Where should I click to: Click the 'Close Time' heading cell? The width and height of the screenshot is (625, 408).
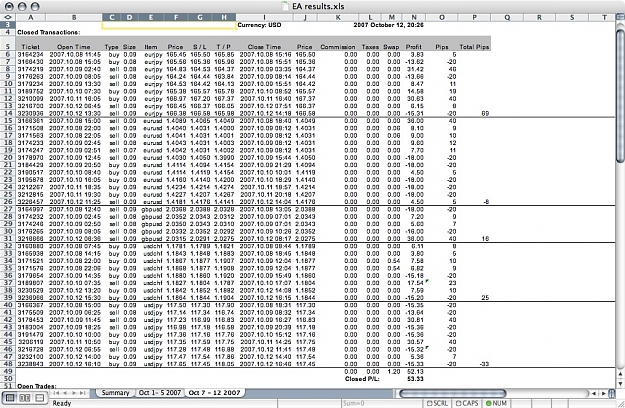click(x=264, y=47)
